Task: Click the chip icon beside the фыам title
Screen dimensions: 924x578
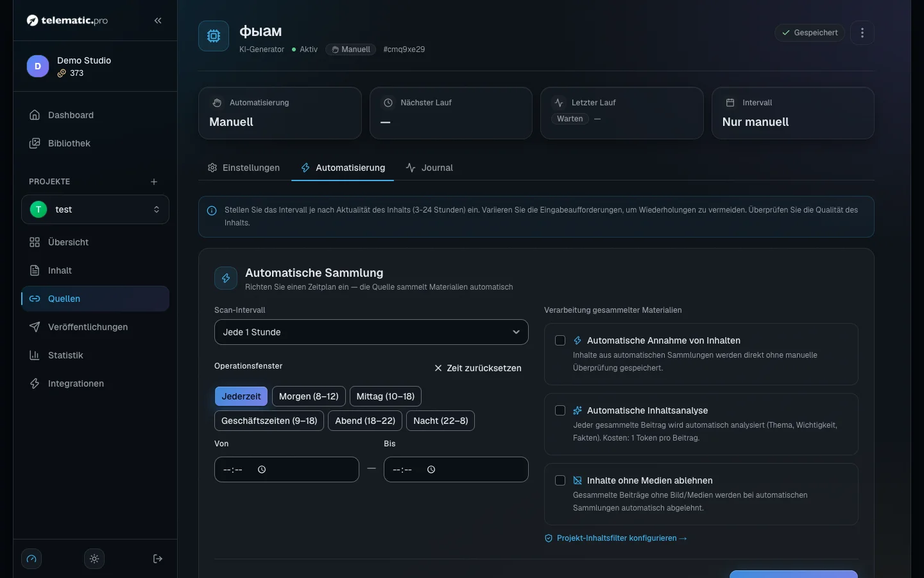Action: tap(214, 36)
